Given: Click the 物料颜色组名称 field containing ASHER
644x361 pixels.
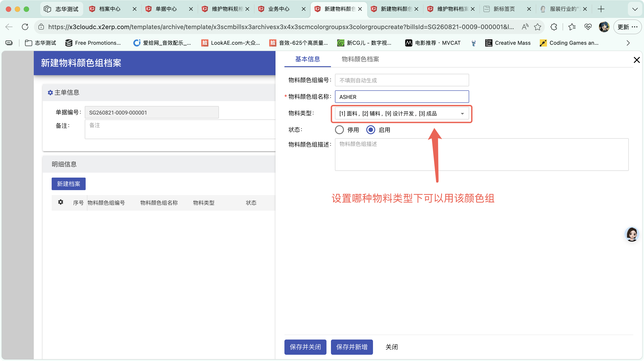Looking at the screenshot, I should pos(402,97).
